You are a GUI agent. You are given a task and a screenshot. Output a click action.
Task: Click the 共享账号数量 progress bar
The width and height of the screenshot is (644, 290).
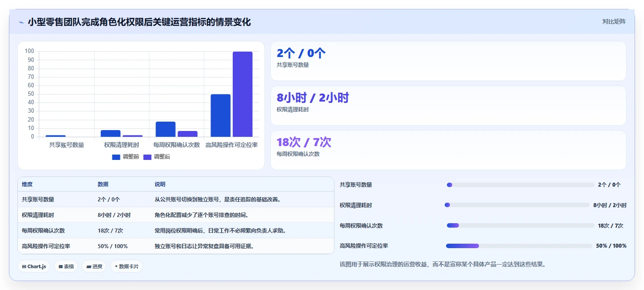[520, 185]
